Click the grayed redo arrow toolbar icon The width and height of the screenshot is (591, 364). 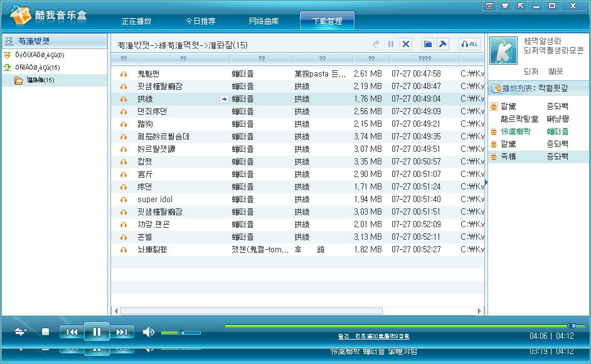376,44
